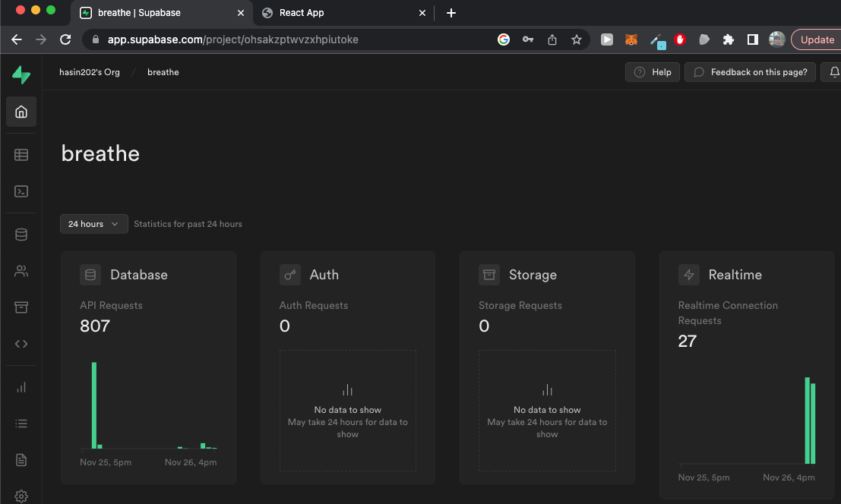Open the Database sidebar icon
841x504 pixels.
click(x=21, y=235)
